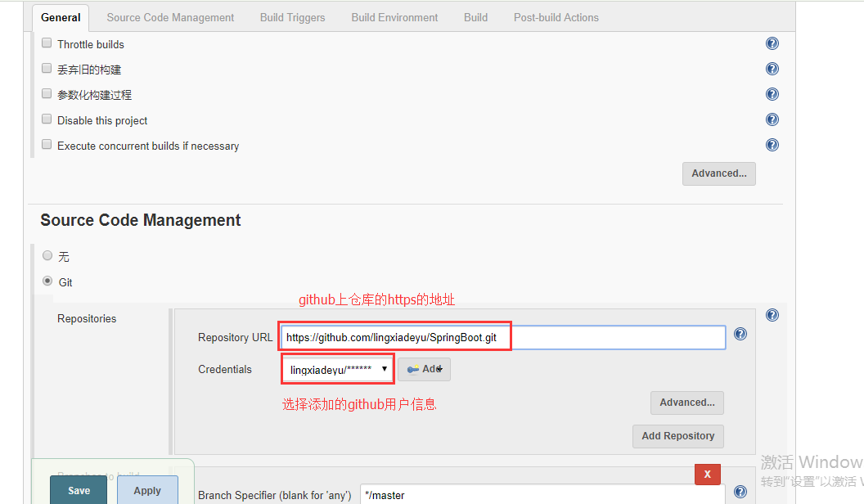
Task: Open the Credentials dropdown lingxiadeyu/******
Action: [x=338, y=369]
